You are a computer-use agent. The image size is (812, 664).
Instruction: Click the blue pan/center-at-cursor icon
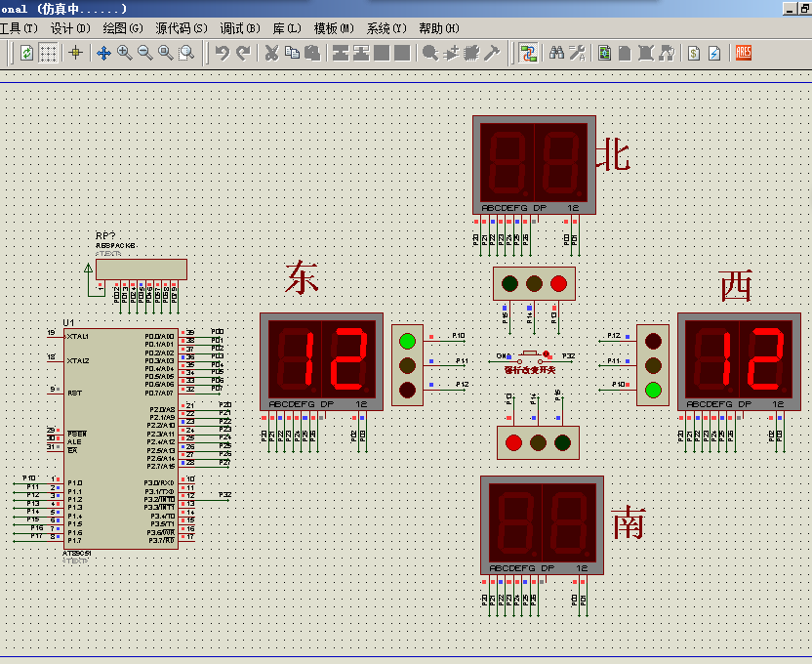(x=104, y=53)
